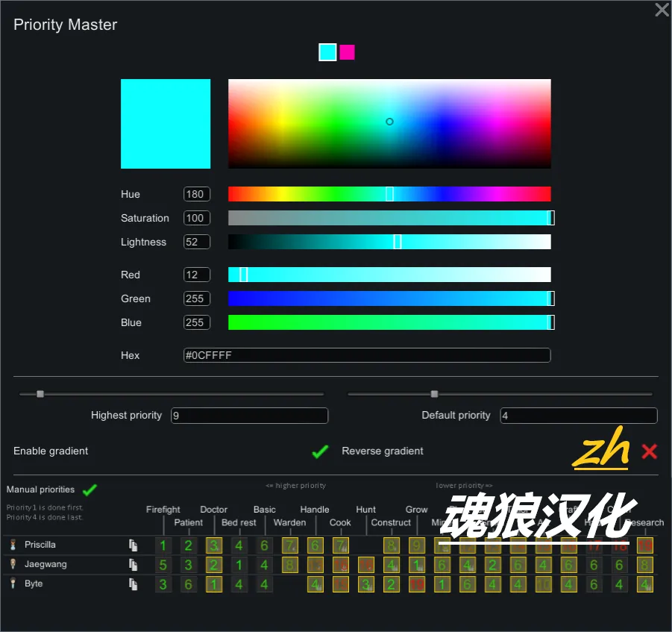Click the copy priorities icon for Priscilla
The width and height of the screenshot is (672, 632).
click(134, 545)
